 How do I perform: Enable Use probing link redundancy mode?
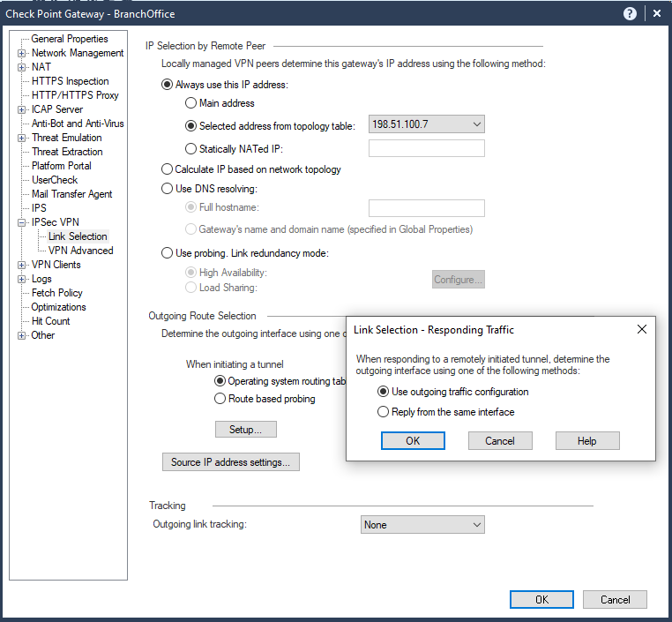168,253
